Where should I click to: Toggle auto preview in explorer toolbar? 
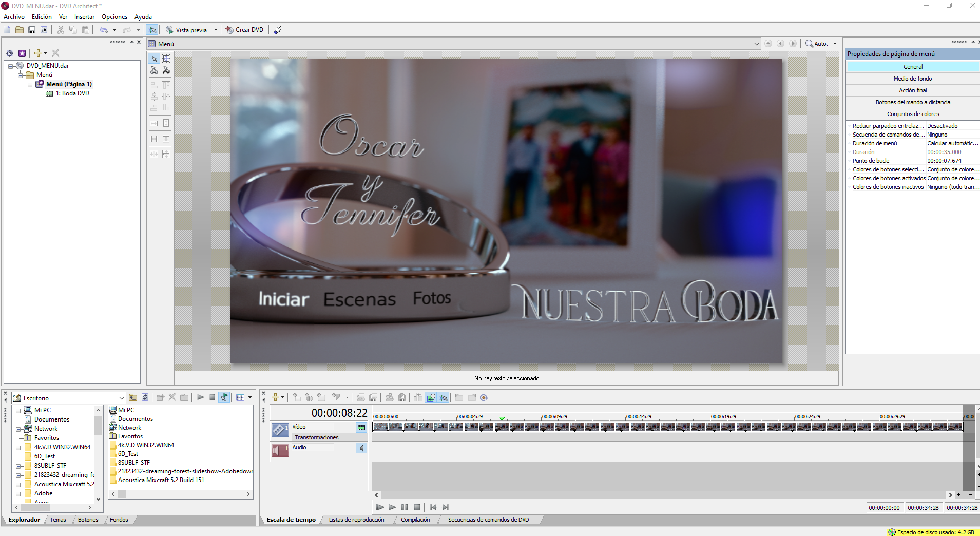[224, 397]
